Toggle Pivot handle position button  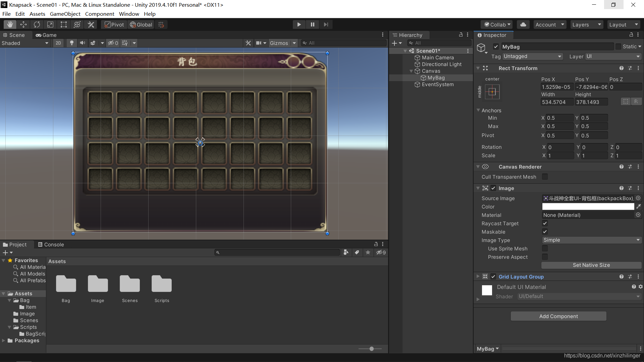tap(114, 24)
